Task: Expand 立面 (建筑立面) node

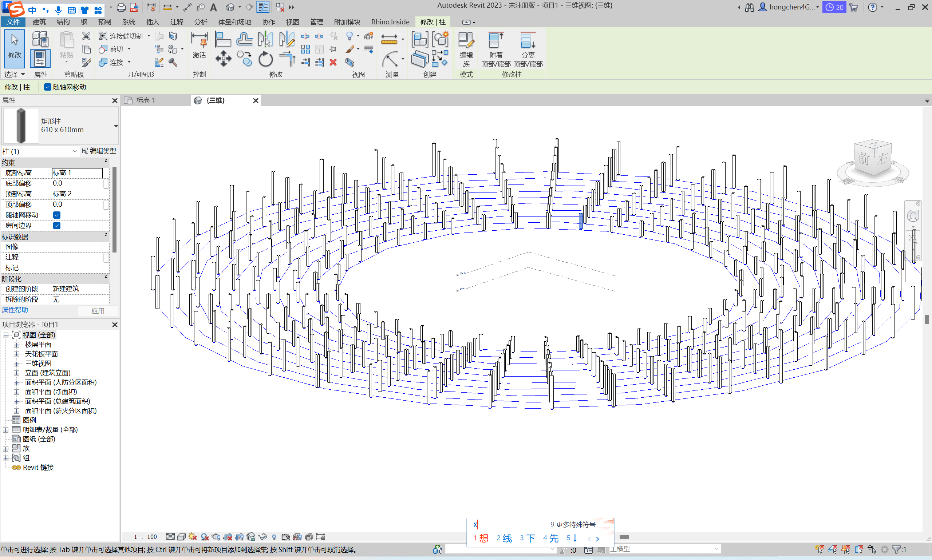Action: (x=17, y=373)
